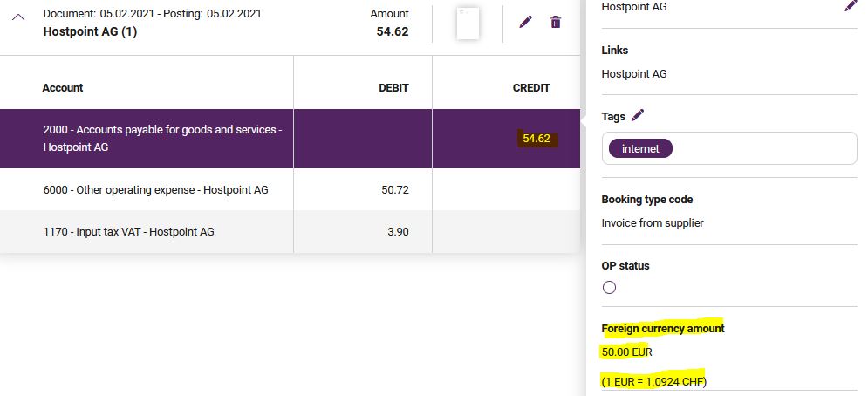Click the Foreign currency amount label

pos(663,329)
